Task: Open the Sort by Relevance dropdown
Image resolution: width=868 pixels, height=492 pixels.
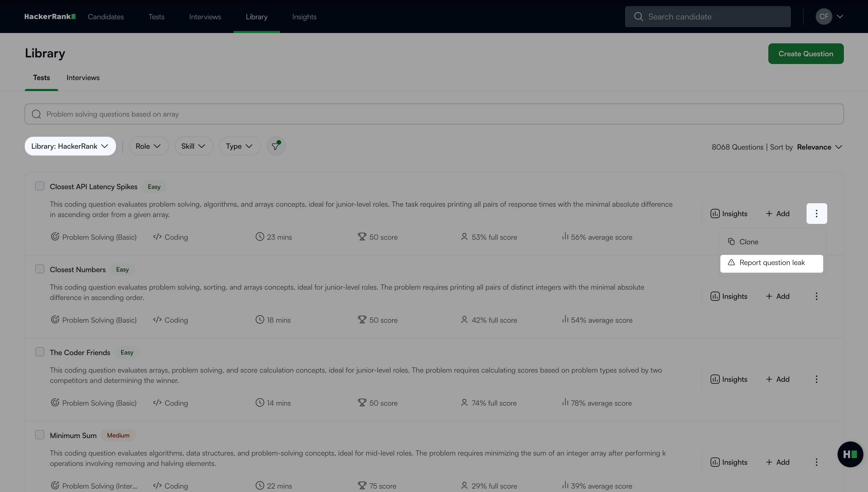Action: coord(819,147)
